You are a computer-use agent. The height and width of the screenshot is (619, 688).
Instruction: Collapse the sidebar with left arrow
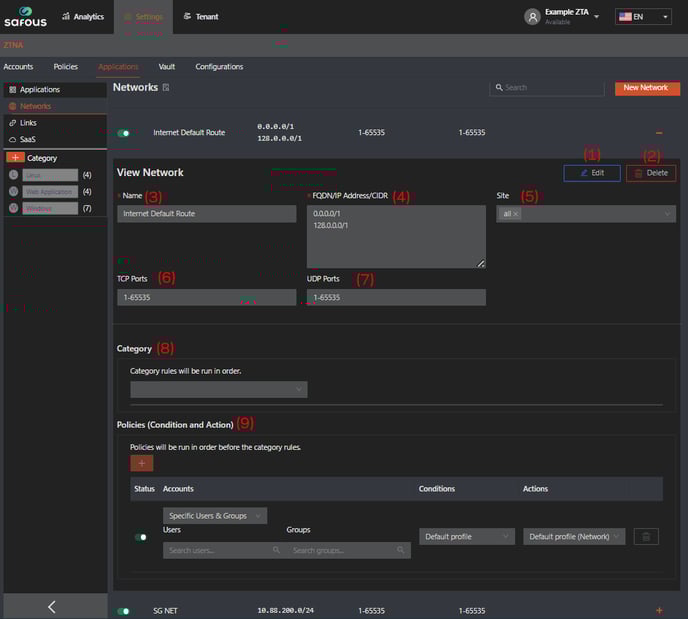click(x=52, y=606)
